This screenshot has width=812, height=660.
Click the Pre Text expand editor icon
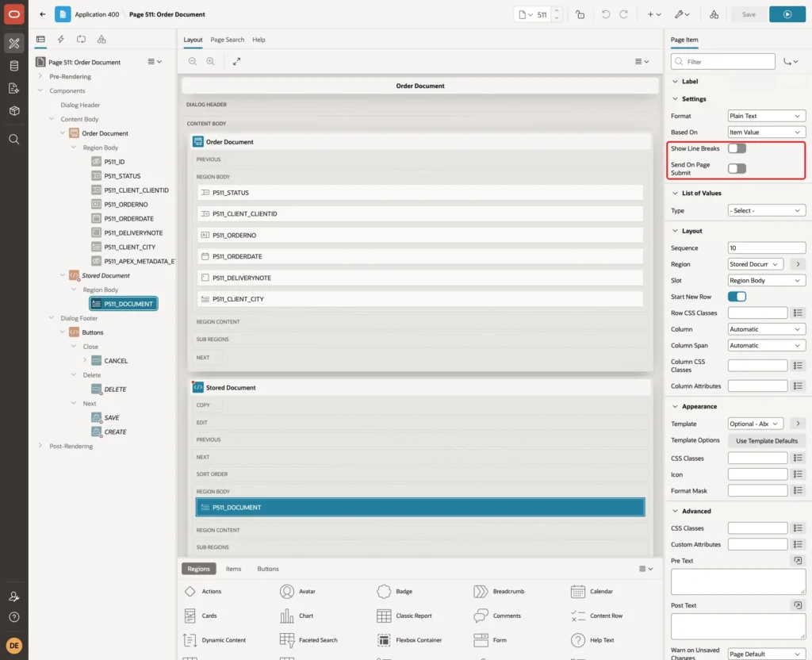pos(798,561)
